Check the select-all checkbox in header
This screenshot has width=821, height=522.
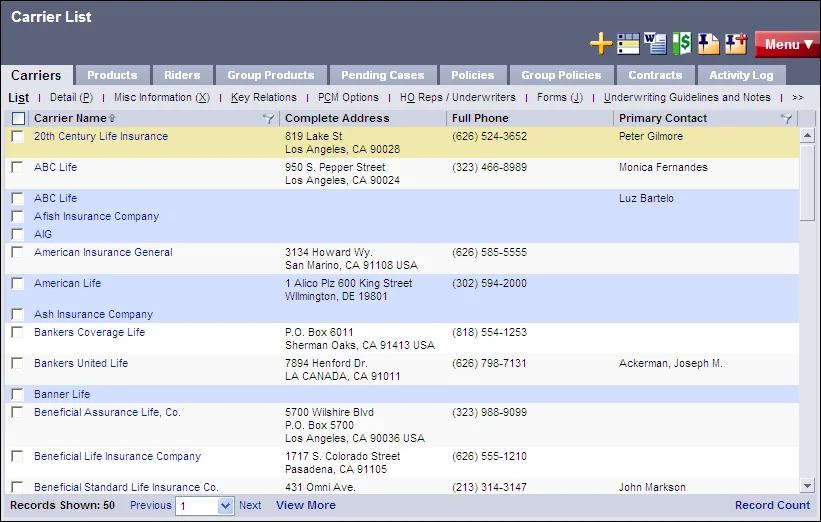click(18, 118)
